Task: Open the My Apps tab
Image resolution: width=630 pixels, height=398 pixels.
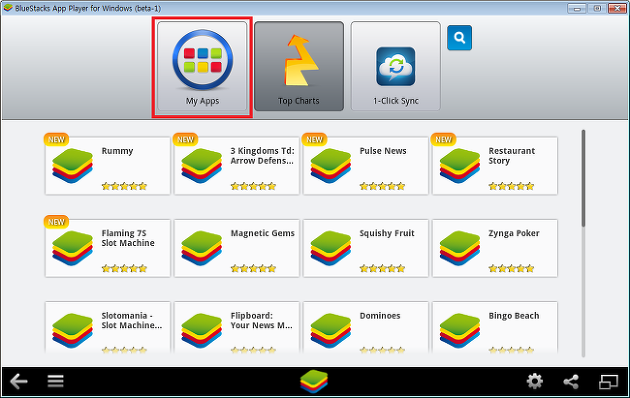Action: pyautogui.click(x=202, y=66)
